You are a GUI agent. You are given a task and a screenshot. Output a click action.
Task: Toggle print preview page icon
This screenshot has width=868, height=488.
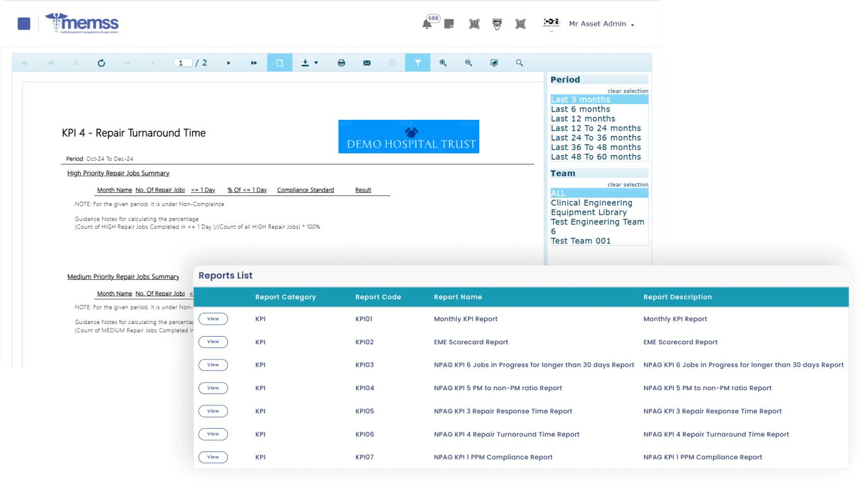[280, 62]
